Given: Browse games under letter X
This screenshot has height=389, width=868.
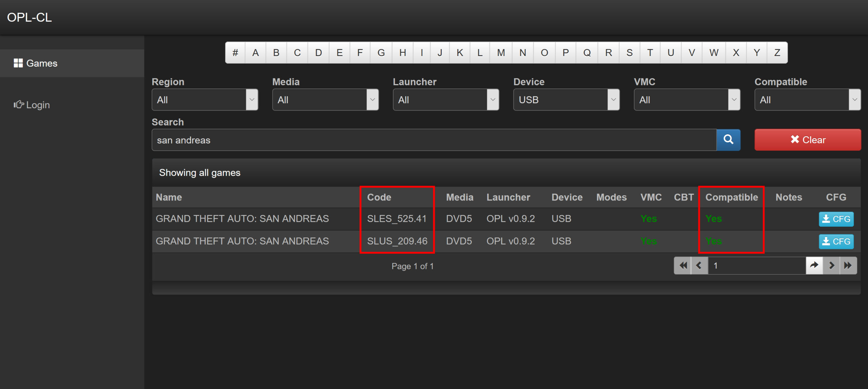Looking at the screenshot, I should click(x=736, y=53).
